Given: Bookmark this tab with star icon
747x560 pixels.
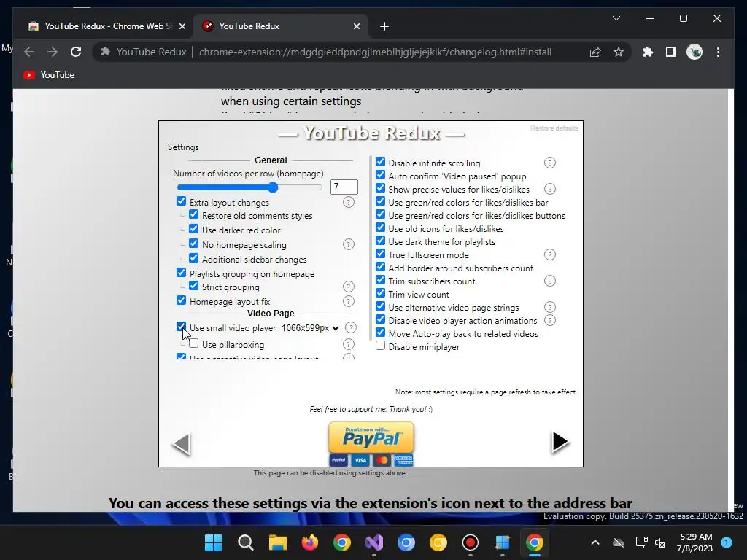Looking at the screenshot, I should pos(619,52).
